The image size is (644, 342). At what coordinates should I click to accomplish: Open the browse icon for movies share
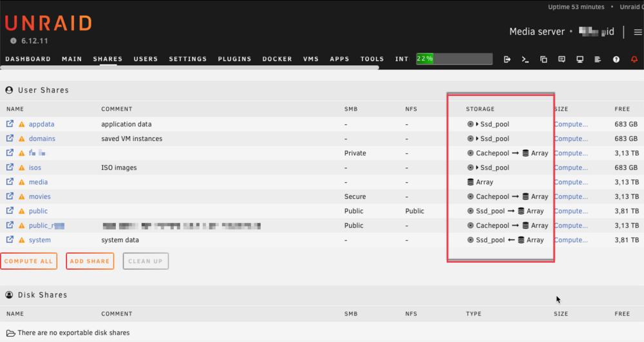click(x=10, y=196)
